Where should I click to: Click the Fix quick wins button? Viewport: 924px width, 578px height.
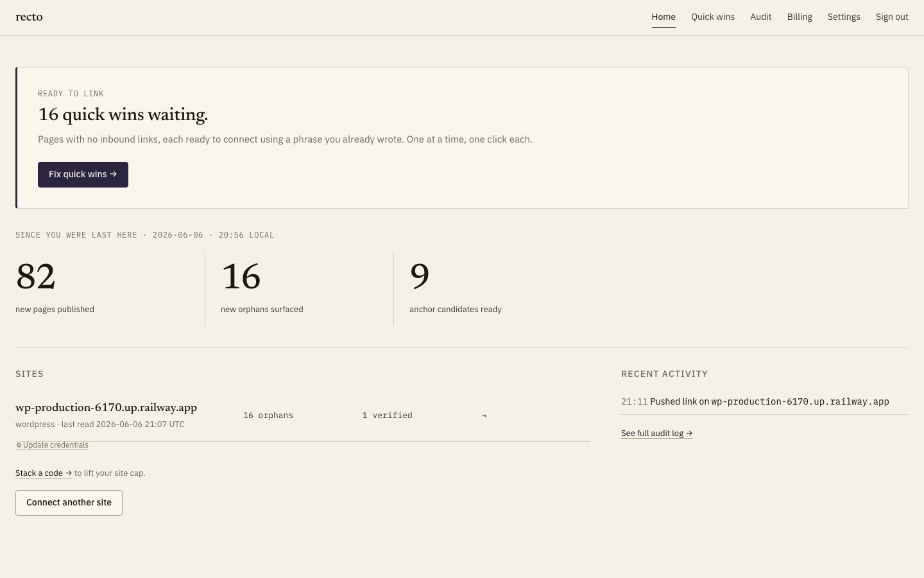tap(83, 175)
